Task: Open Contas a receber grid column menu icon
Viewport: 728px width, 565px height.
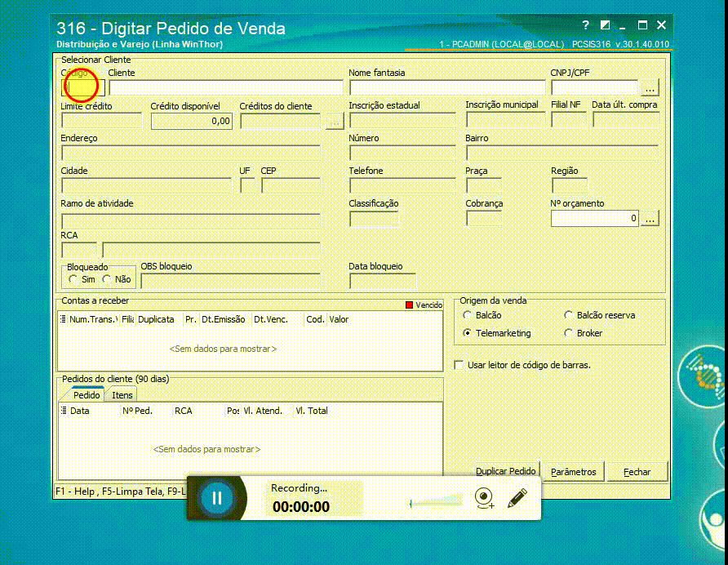Action: 63,319
